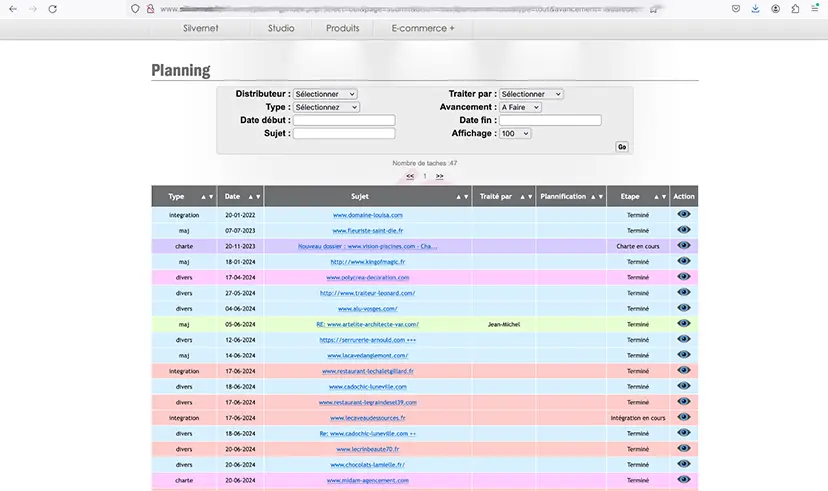Go to next page with >> link
Screen dimensions: 828x491
click(x=439, y=176)
